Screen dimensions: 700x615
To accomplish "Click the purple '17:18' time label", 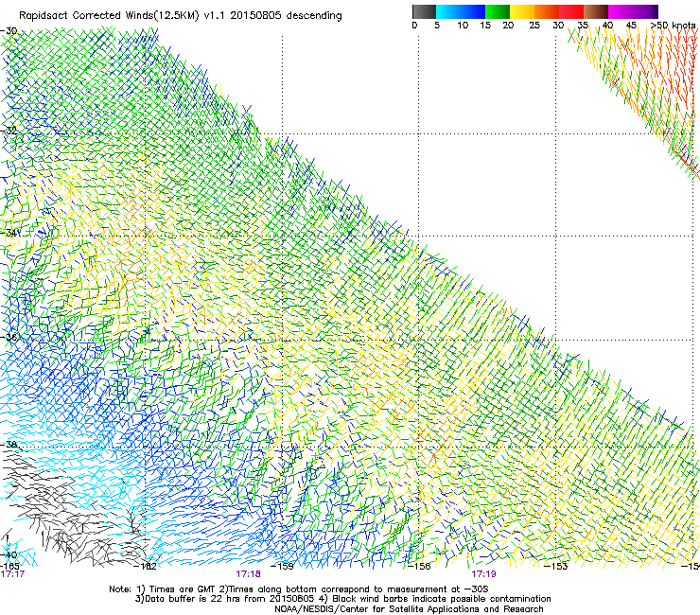I will point(248,574).
